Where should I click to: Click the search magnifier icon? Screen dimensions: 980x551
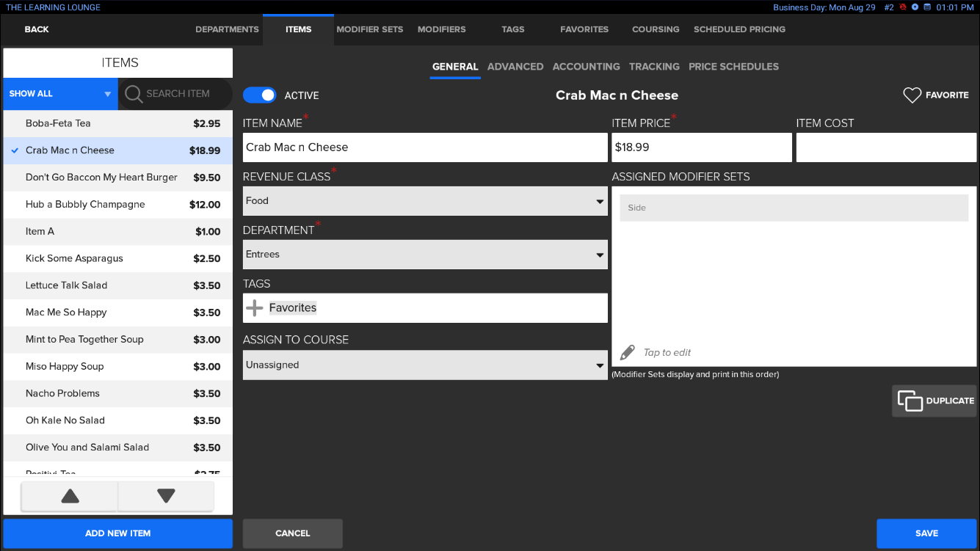133,94
